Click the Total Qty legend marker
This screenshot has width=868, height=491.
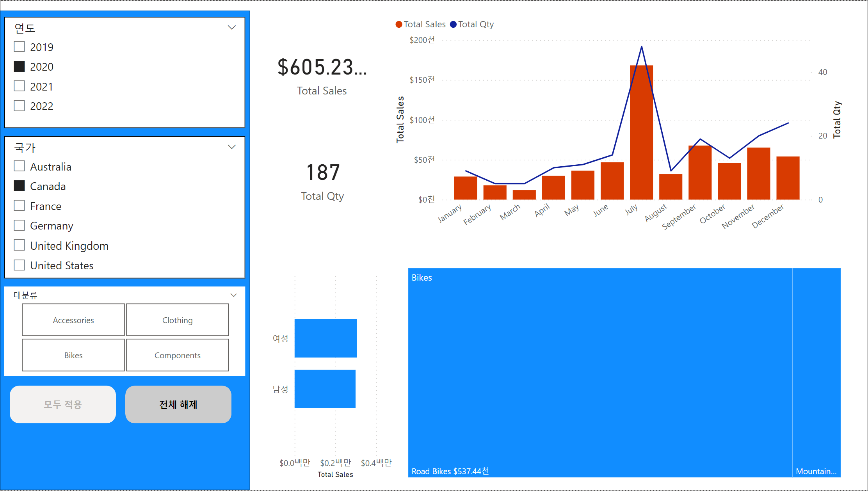click(454, 25)
